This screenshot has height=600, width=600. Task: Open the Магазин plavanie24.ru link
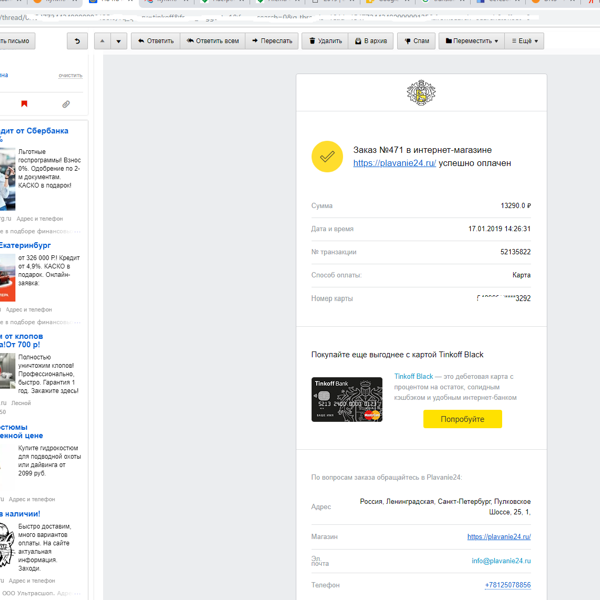(499, 537)
